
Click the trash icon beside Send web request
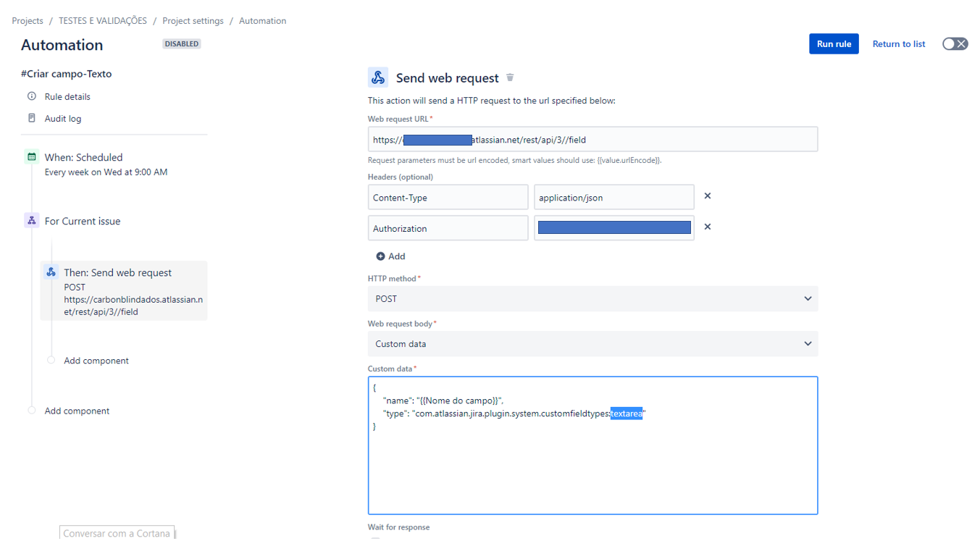510,77
